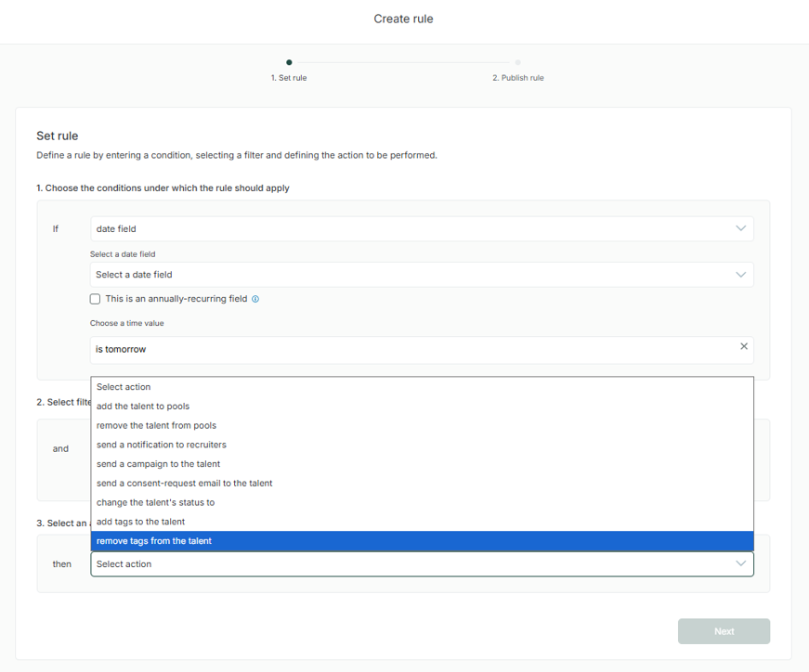The width and height of the screenshot is (809, 672).
Task: Pick 'send a consent-request email to the talent'
Action: (x=184, y=484)
